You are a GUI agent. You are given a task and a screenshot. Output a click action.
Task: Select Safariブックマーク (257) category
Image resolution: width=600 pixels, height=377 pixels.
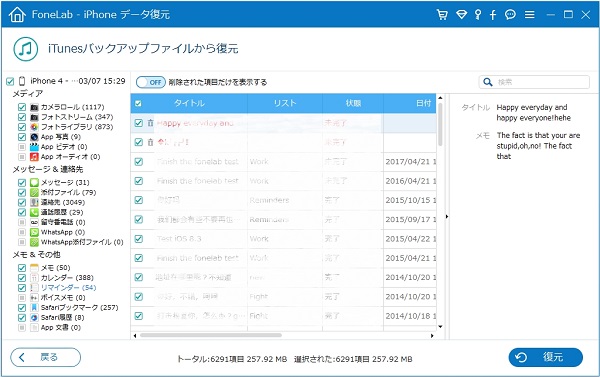[x=80, y=308]
